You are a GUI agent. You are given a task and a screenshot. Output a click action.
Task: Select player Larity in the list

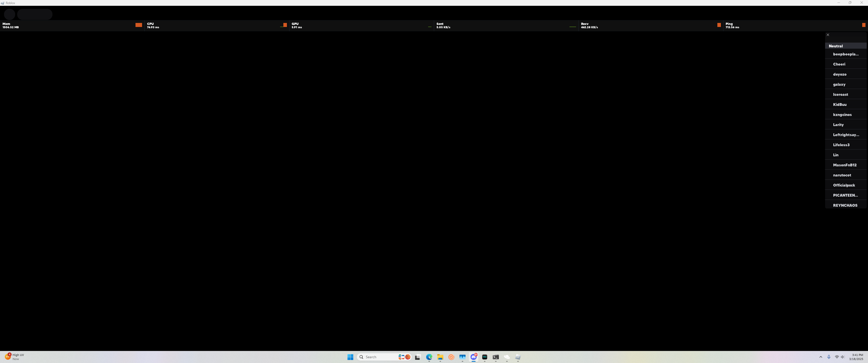[846, 125]
